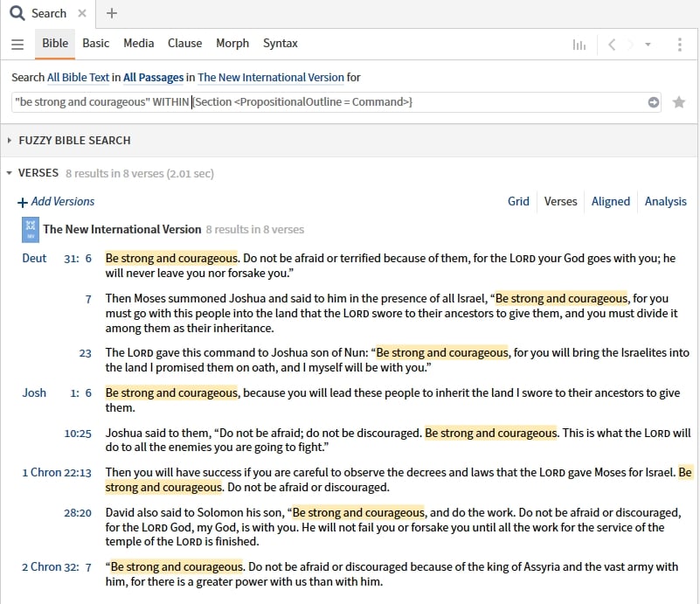Switch results to Aligned view

pos(610,202)
